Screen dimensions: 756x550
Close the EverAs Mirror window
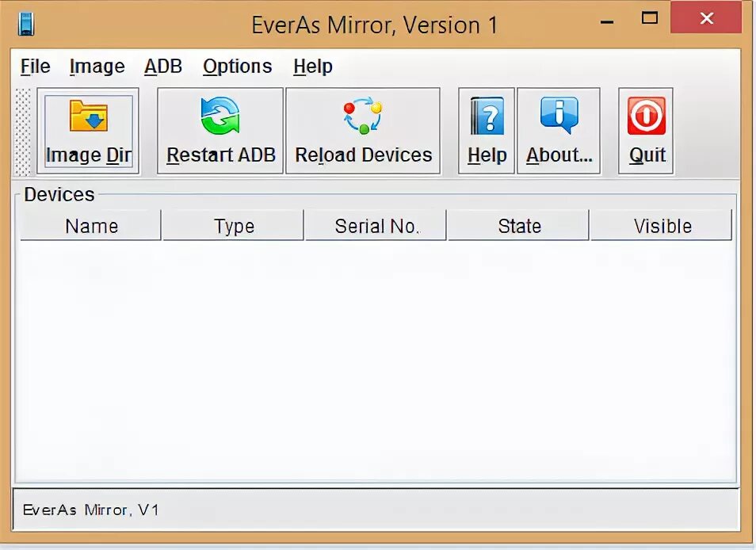706,18
